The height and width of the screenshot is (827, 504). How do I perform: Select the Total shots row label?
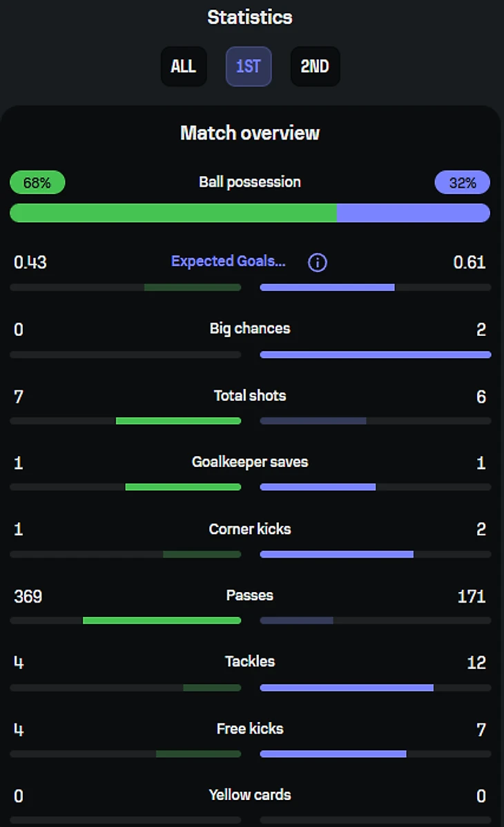click(x=250, y=396)
